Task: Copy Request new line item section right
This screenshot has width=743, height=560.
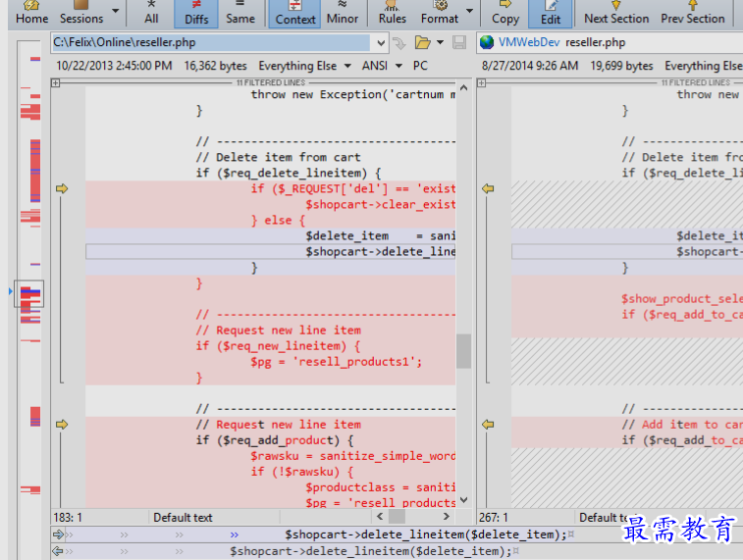Action: pos(62,425)
